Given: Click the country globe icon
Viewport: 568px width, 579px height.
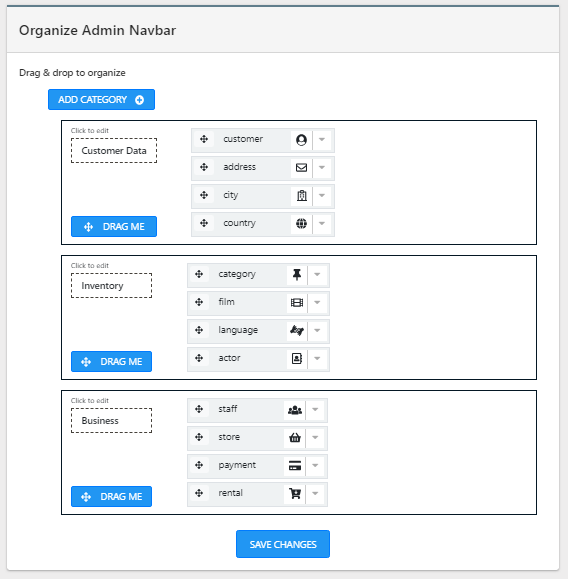Looking at the screenshot, I should coord(301,223).
